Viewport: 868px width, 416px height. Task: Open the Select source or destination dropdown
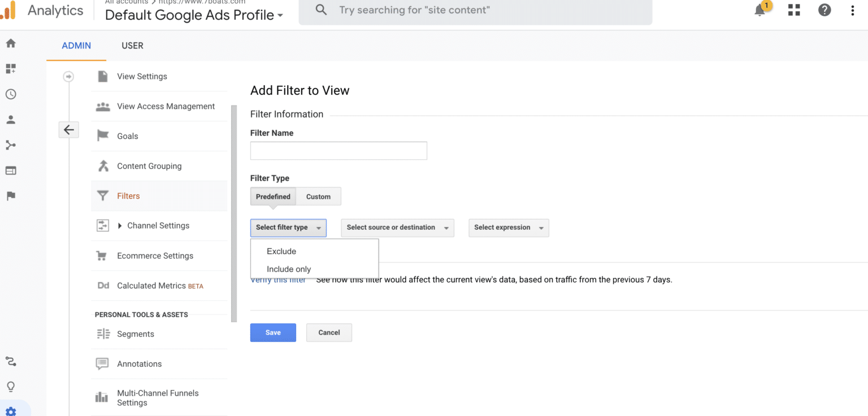pos(397,227)
